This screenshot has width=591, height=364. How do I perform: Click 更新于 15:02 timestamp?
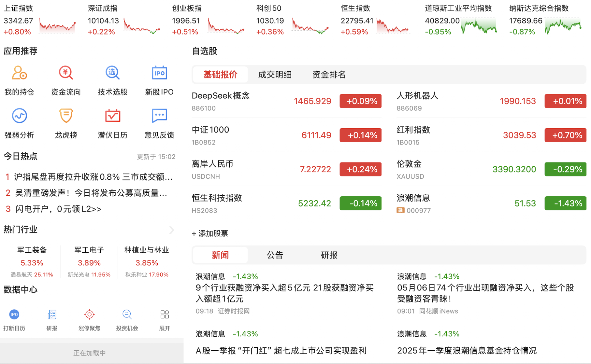tap(156, 157)
